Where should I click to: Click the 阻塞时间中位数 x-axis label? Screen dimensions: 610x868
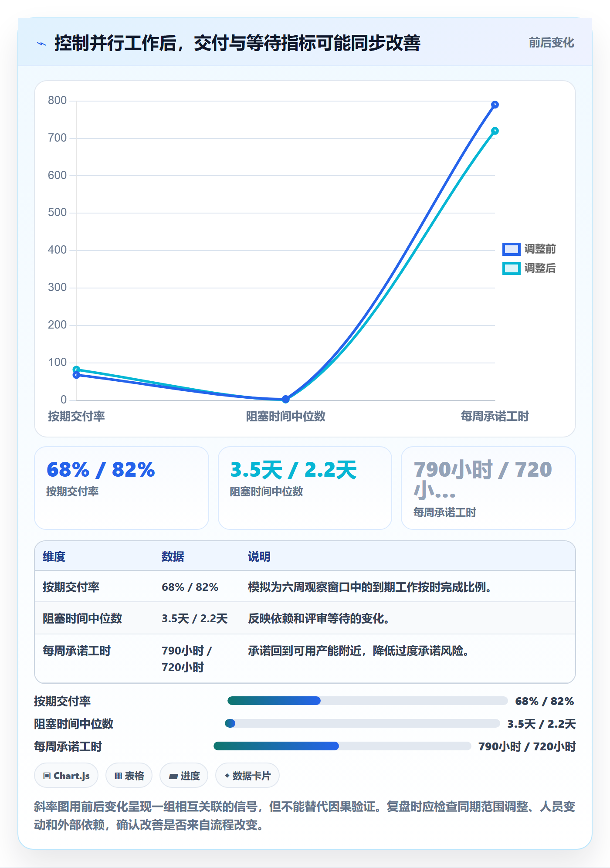pyautogui.click(x=285, y=416)
